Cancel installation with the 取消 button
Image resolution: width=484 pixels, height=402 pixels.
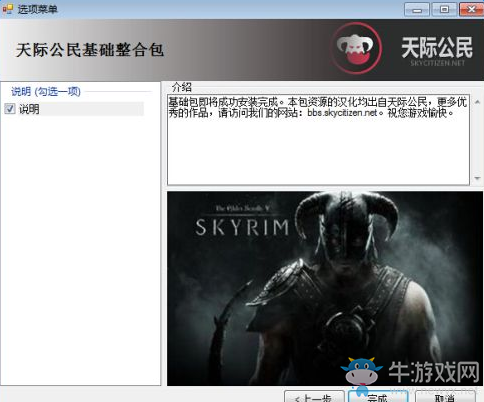point(445,396)
